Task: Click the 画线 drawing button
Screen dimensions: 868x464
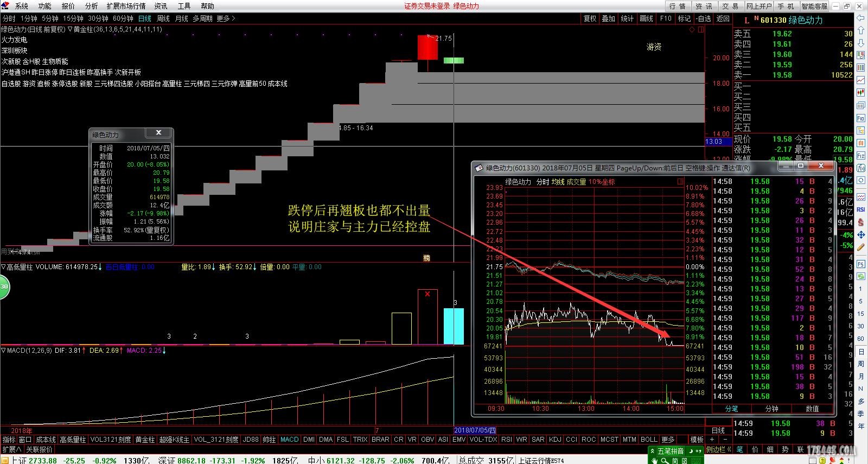Action: point(647,18)
